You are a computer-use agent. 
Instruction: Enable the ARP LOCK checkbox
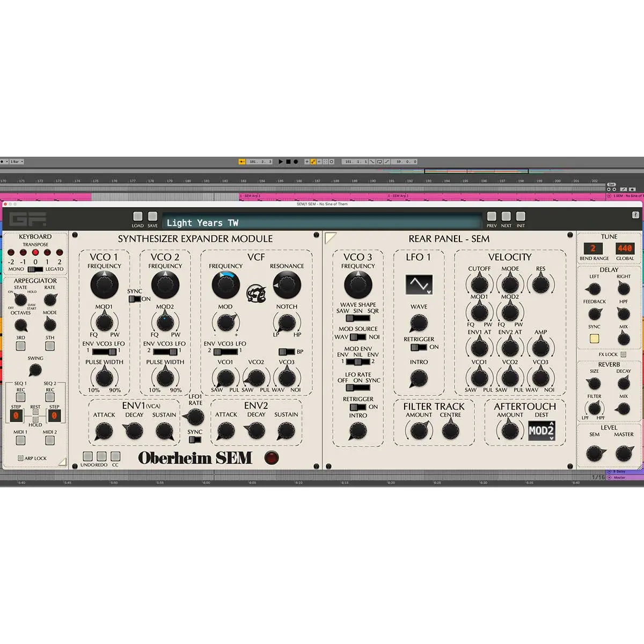click(x=20, y=458)
